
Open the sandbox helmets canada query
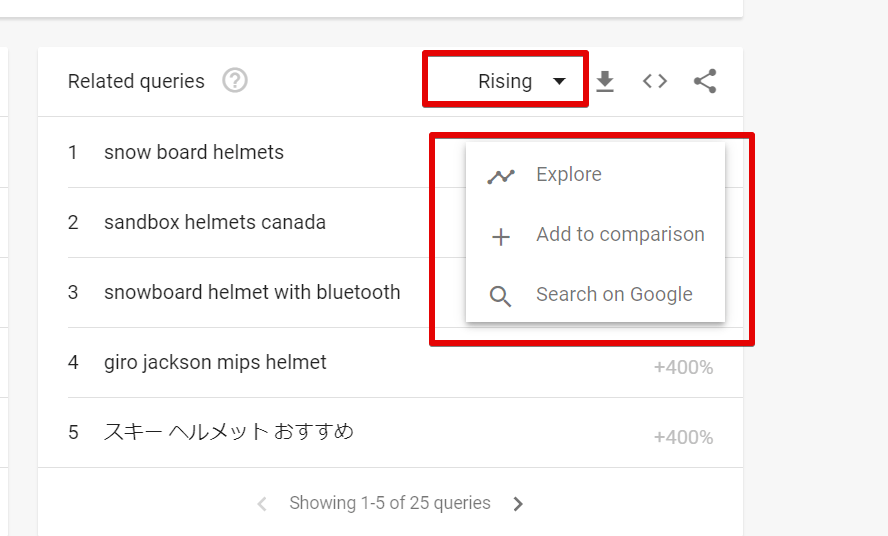215,222
